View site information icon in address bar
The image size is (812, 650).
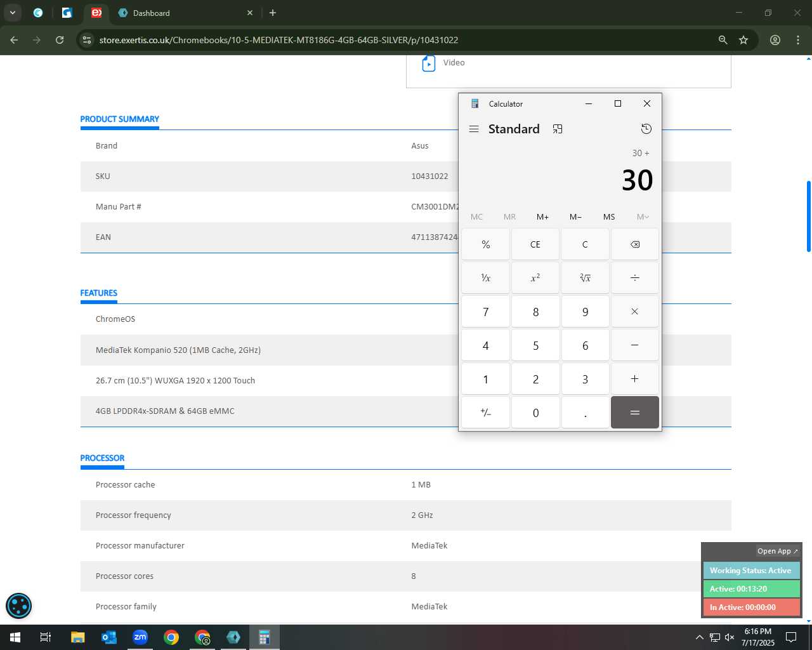pos(87,40)
